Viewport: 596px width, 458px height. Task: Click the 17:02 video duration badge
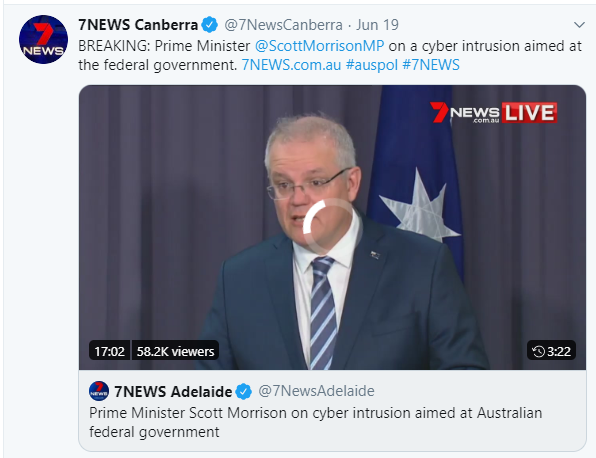coord(109,351)
